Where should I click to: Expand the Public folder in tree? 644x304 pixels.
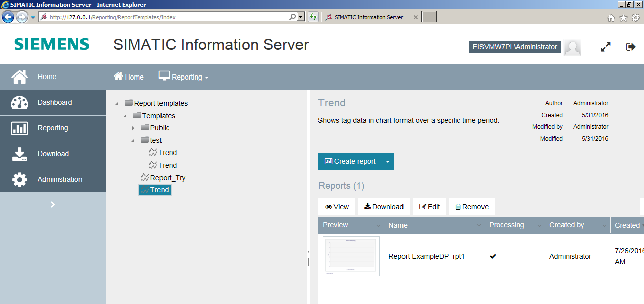pyautogui.click(x=133, y=128)
